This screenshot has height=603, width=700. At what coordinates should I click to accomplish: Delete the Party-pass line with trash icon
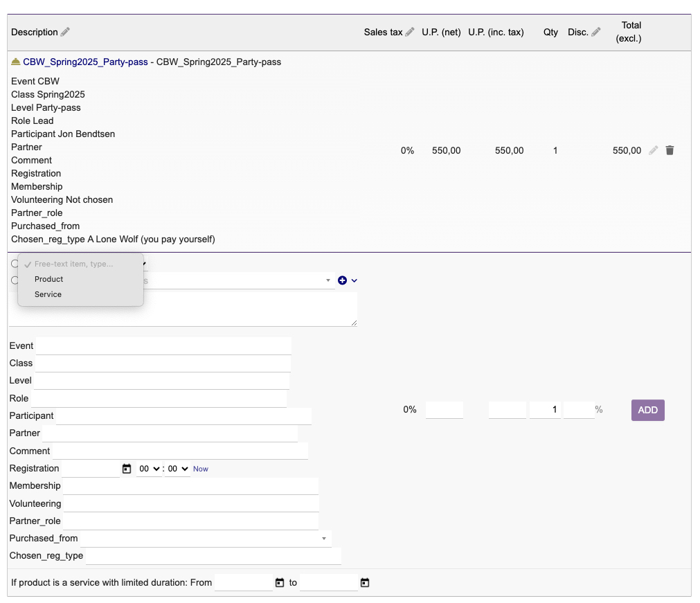[x=670, y=150]
